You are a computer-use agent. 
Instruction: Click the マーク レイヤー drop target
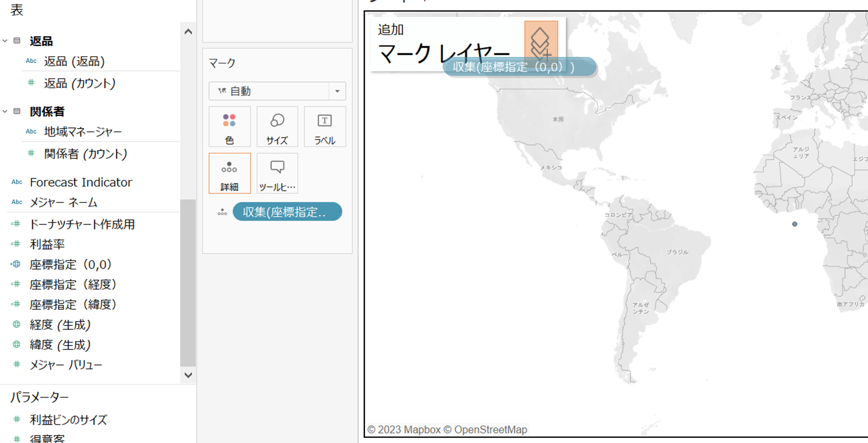(468, 44)
